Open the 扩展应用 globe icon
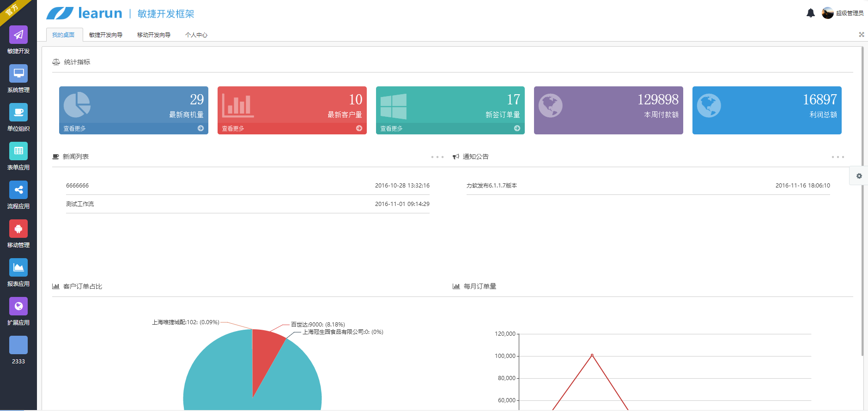 click(18, 306)
